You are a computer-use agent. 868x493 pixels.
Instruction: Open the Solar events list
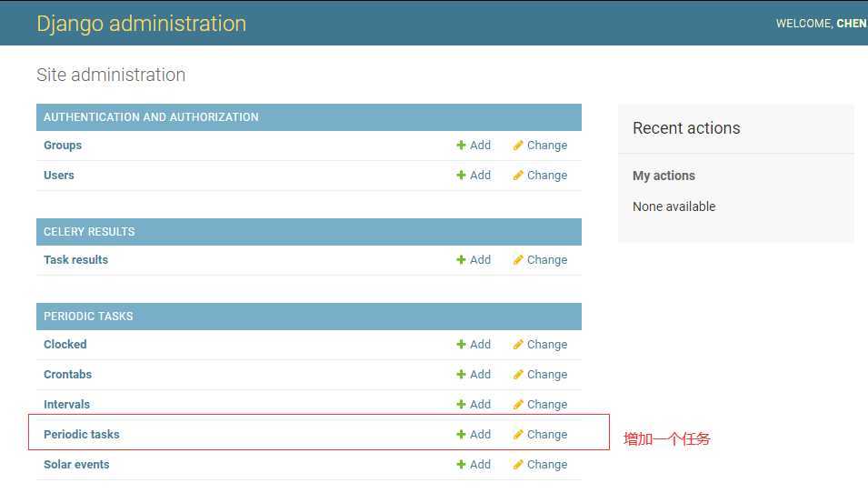(76, 464)
